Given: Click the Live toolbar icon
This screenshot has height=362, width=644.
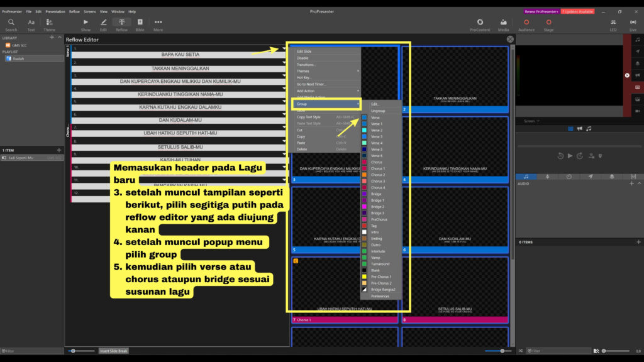Looking at the screenshot, I should click(x=633, y=25).
